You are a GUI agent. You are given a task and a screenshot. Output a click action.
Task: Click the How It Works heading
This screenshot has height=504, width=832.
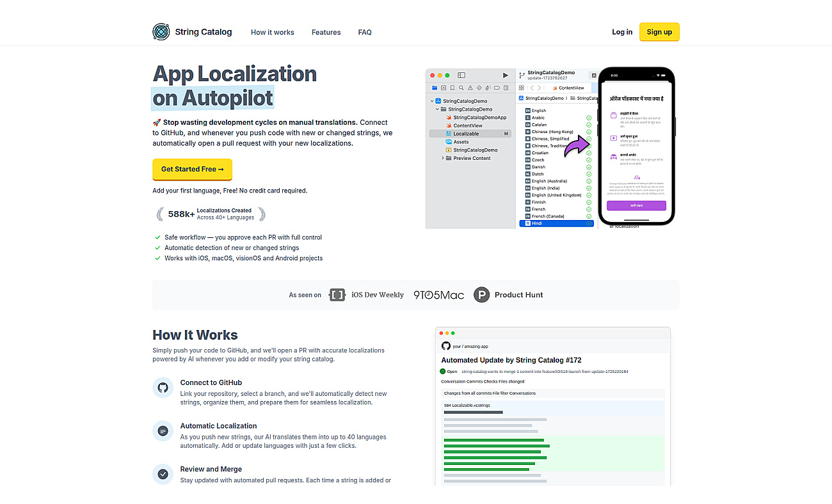[x=195, y=335]
